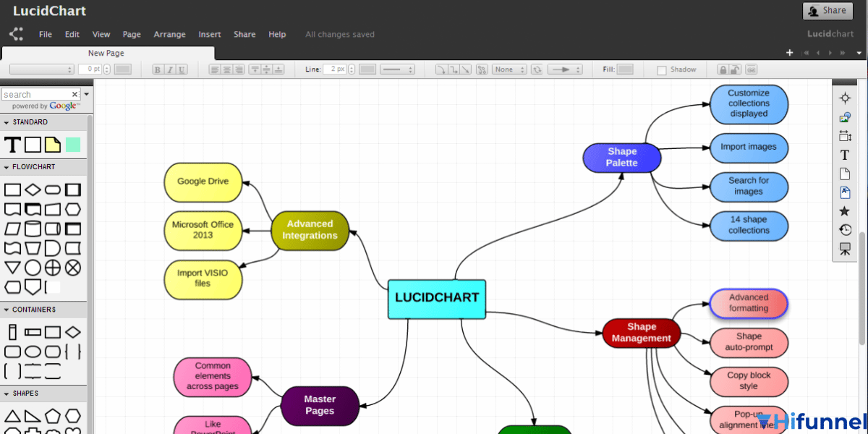Viewport: 868px width, 434px height.
Task: Open the search options dropdown arrow
Action: point(86,94)
